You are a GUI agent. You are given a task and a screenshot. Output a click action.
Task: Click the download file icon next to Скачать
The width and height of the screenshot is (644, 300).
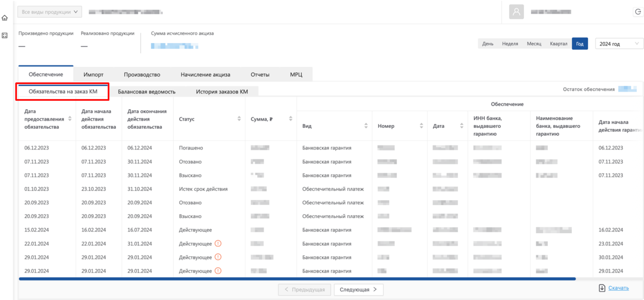click(x=602, y=288)
